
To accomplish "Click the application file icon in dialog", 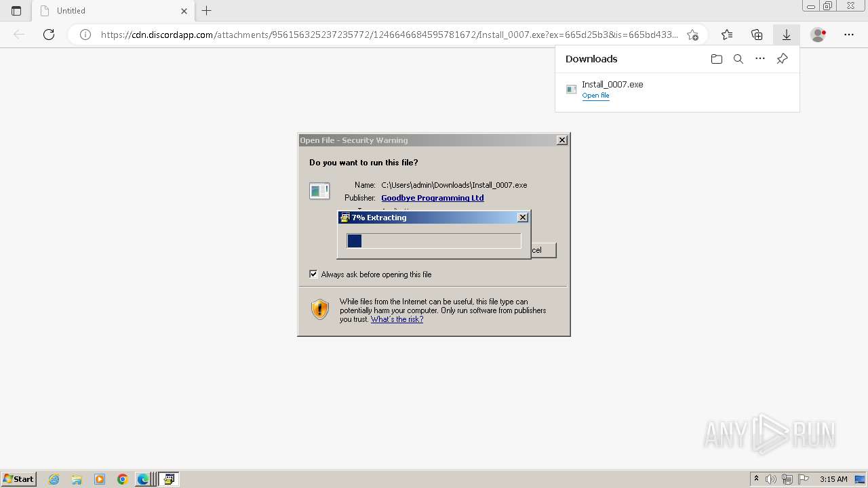I will (319, 191).
